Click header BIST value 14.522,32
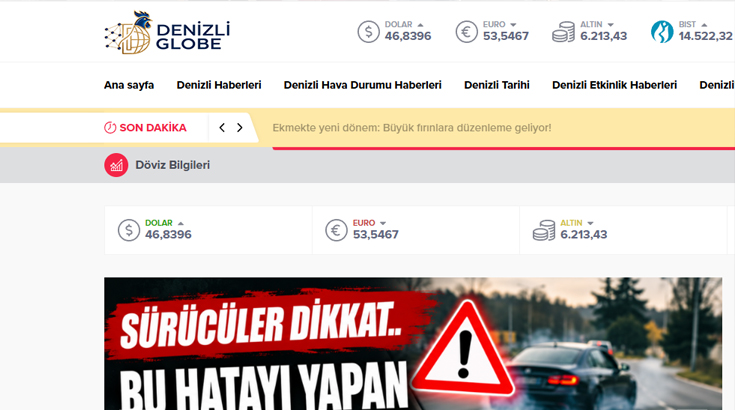Image resolution: width=735 pixels, height=410 pixels. 705,36
